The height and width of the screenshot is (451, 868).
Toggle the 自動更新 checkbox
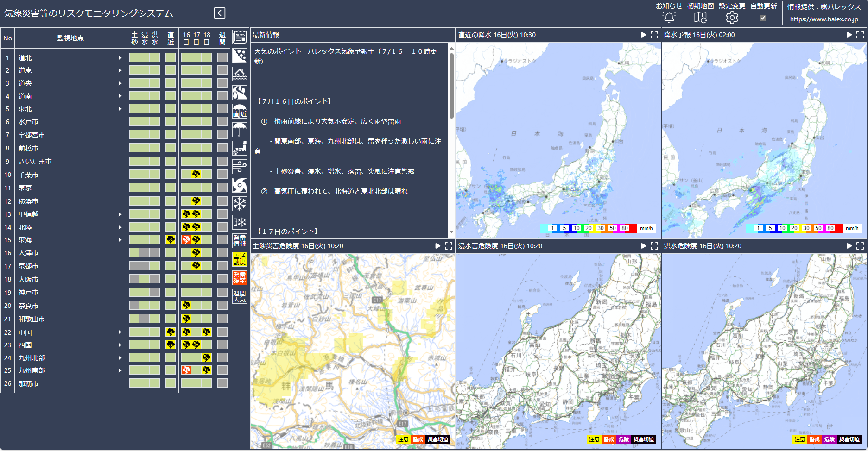click(x=763, y=18)
